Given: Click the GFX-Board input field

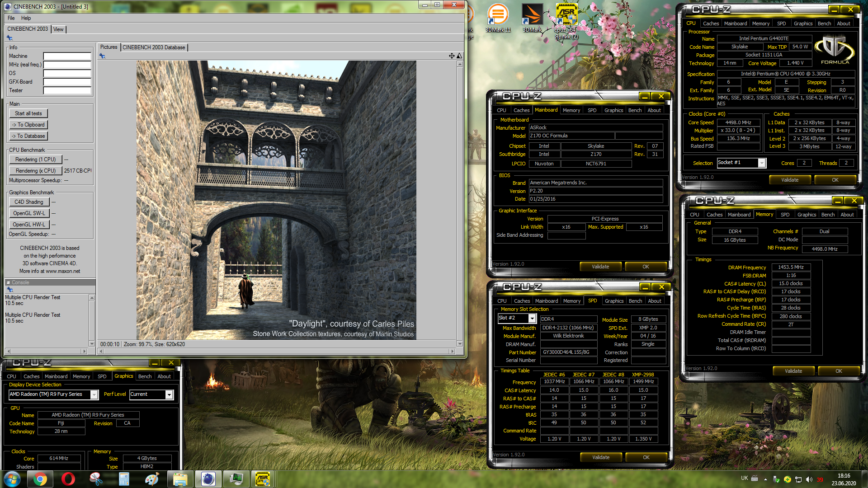Looking at the screenshot, I should pos(67,82).
